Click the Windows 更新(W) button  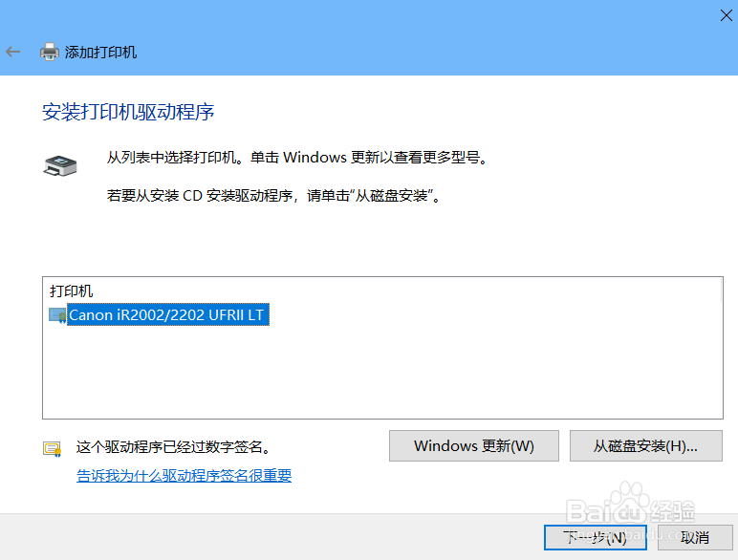474,445
